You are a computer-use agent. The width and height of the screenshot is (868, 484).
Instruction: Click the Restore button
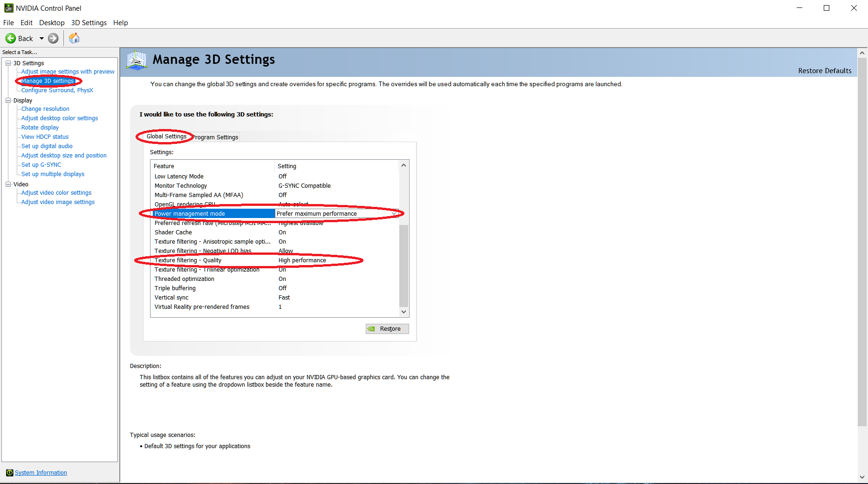click(x=387, y=329)
